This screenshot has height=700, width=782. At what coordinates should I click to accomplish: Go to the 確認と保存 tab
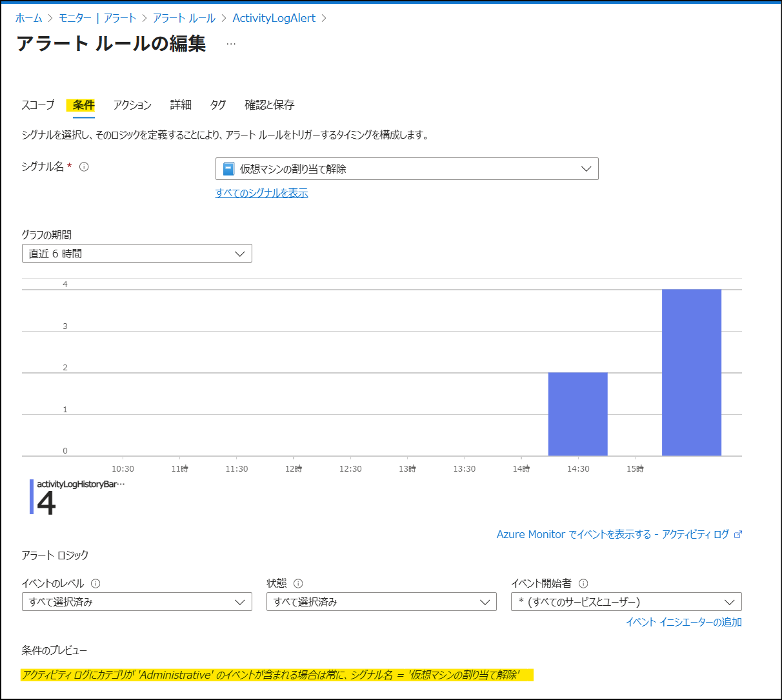[269, 105]
